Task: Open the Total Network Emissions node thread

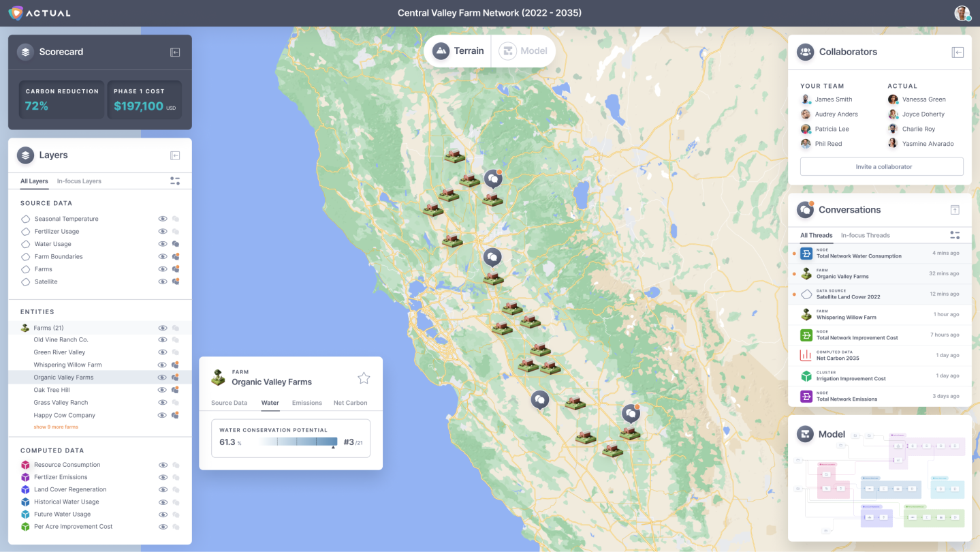Action: point(879,396)
